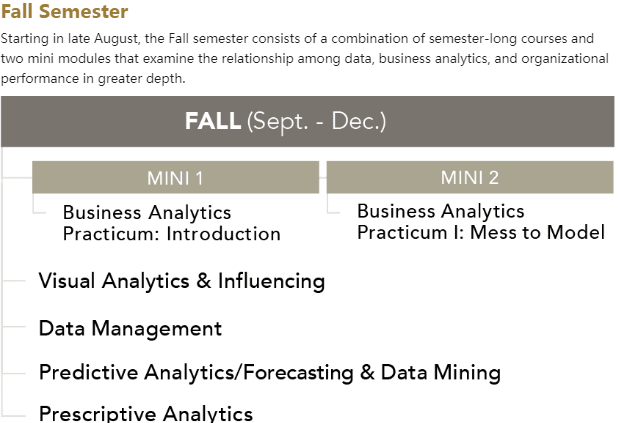Click the (Sept. - Dec.) date range text

click(316, 121)
